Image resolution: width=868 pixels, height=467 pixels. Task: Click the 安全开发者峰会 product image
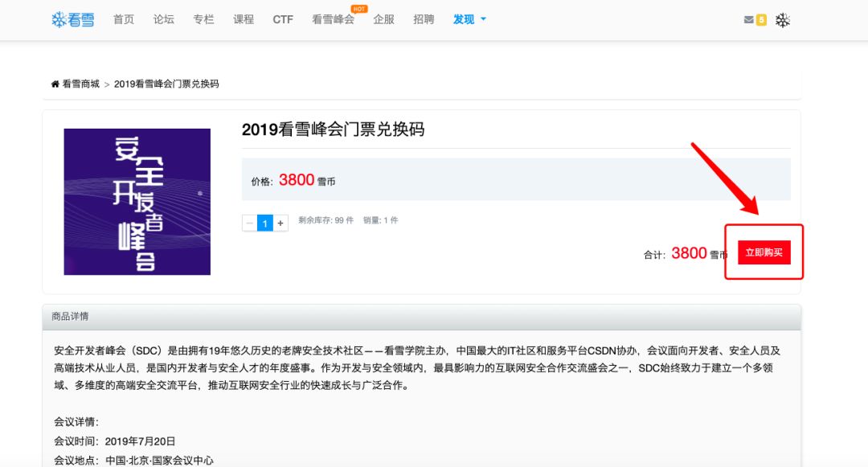[137, 202]
